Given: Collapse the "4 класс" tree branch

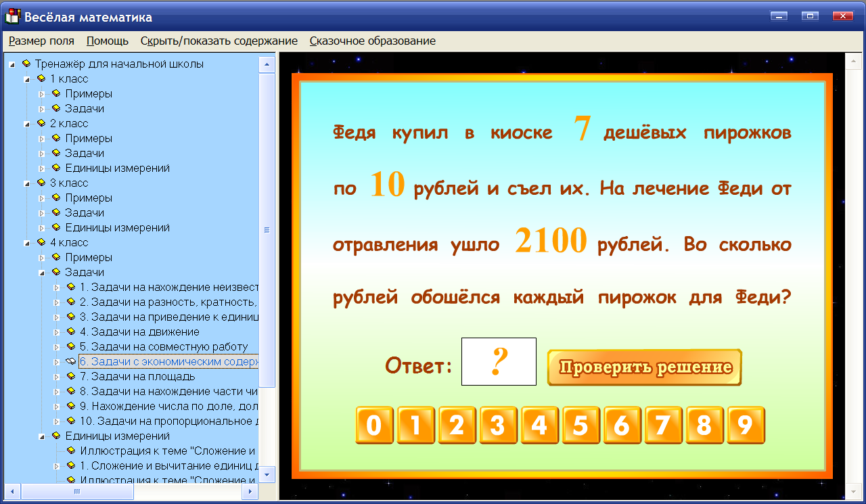Looking at the screenshot, I should click(x=26, y=242).
